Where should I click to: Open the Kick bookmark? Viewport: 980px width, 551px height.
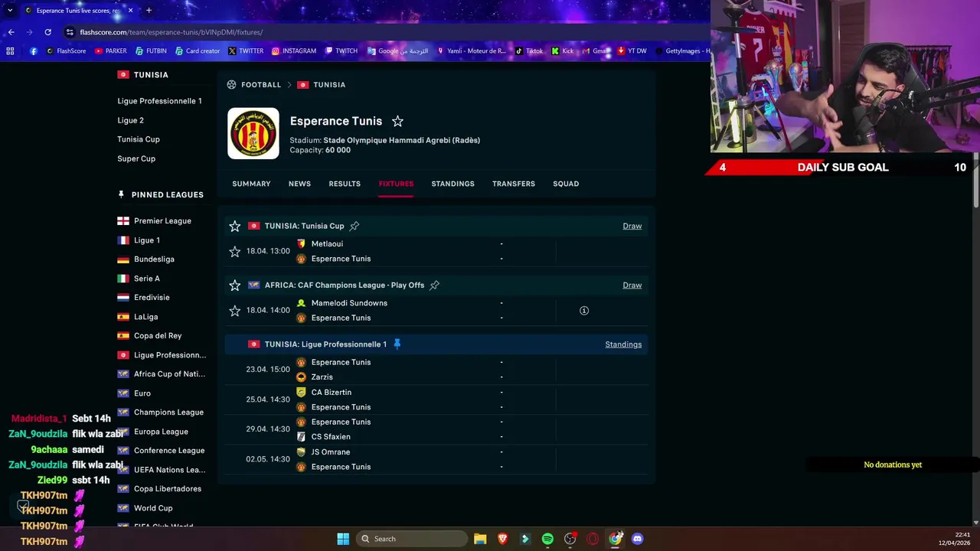coord(563,51)
